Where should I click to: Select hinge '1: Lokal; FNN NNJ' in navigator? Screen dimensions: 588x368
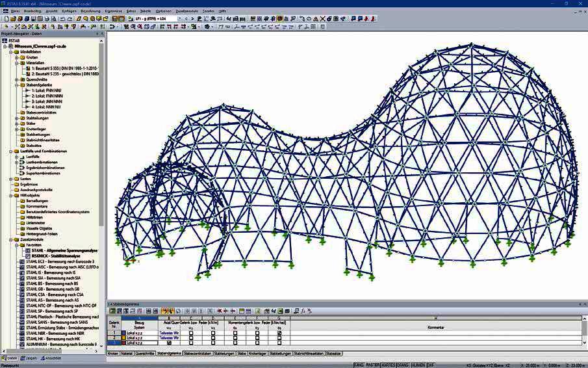(46, 90)
